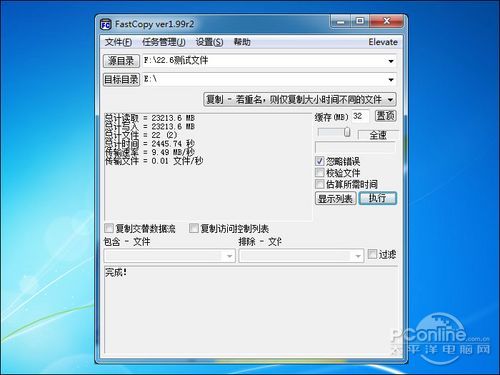
Task: Expand the 包含 file filter dropdown
Action: pyautogui.click(x=229, y=256)
